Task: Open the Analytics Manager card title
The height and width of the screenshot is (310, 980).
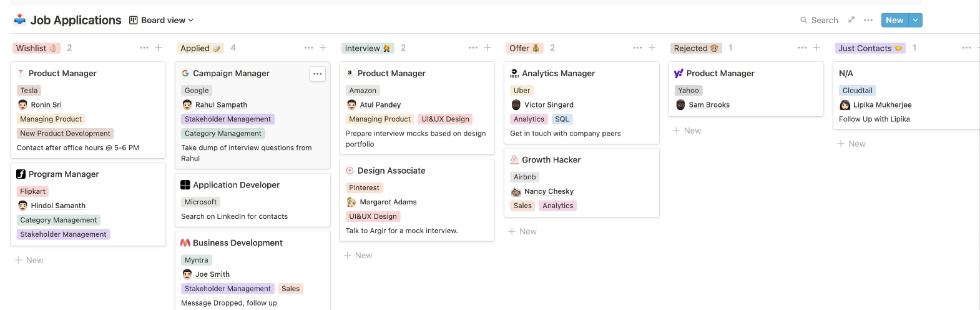Action: point(558,73)
